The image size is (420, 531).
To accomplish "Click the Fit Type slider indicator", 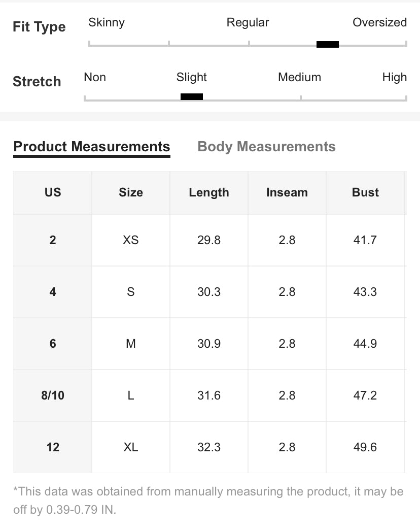I will pos(327,45).
